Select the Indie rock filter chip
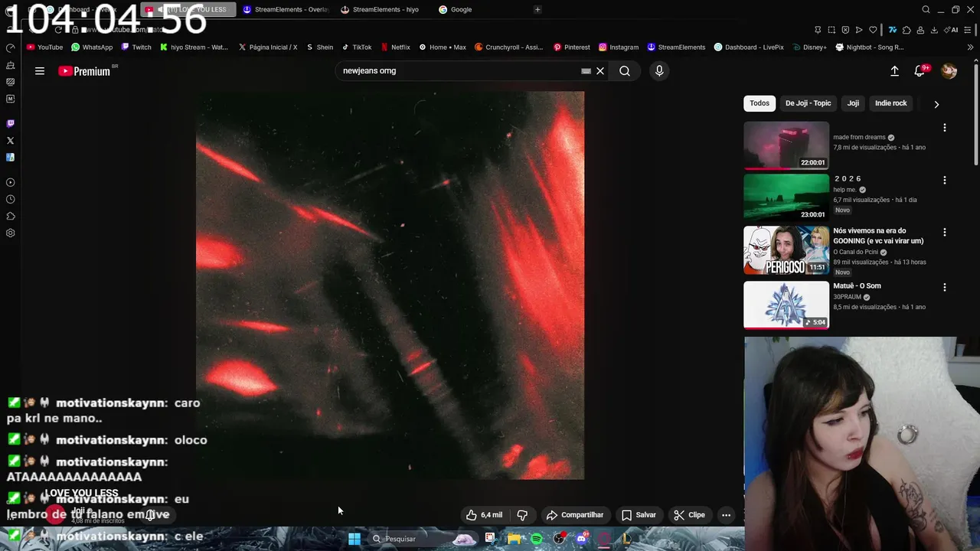 coord(890,103)
